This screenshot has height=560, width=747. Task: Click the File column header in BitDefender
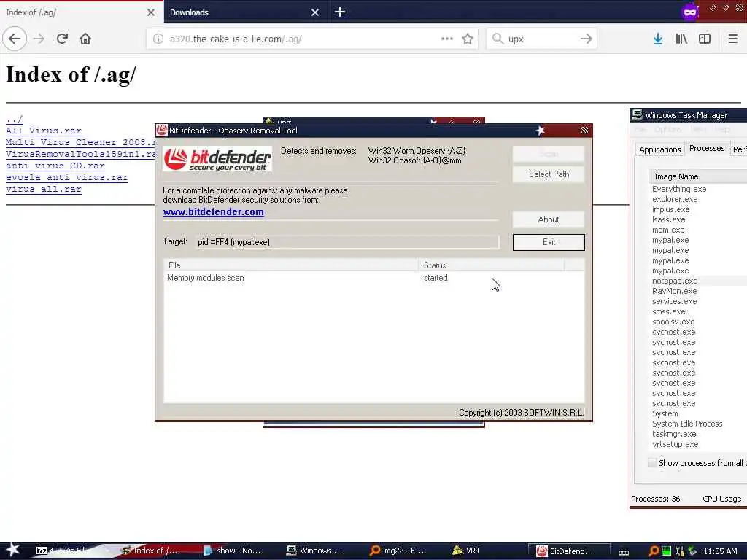click(291, 265)
